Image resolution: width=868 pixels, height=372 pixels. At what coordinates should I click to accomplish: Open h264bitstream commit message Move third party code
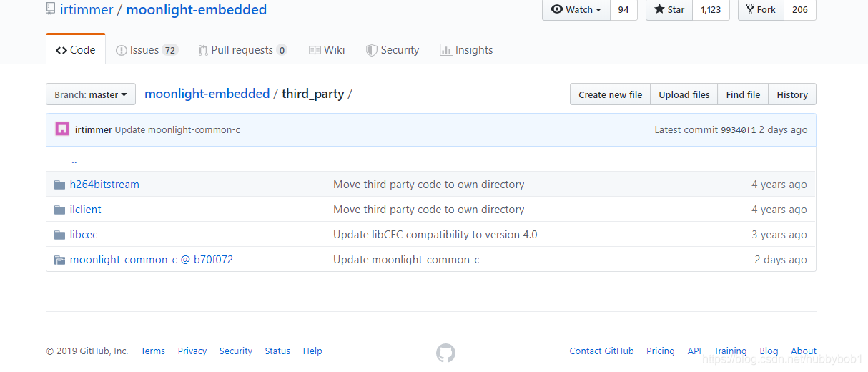click(x=429, y=185)
